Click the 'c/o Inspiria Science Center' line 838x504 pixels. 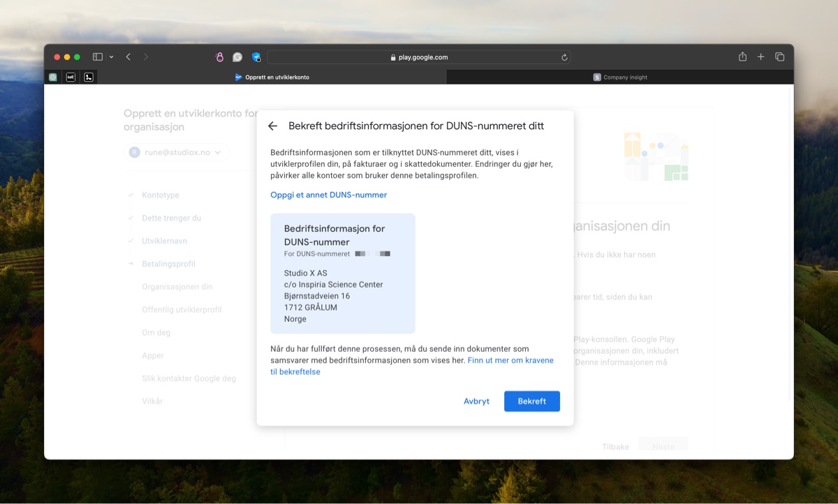pyautogui.click(x=333, y=285)
